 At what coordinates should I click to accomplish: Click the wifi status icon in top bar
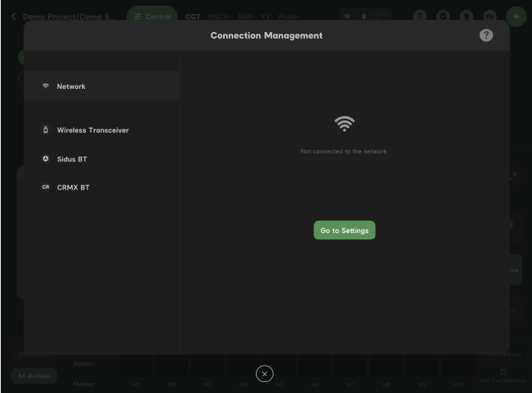click(347, 16)
